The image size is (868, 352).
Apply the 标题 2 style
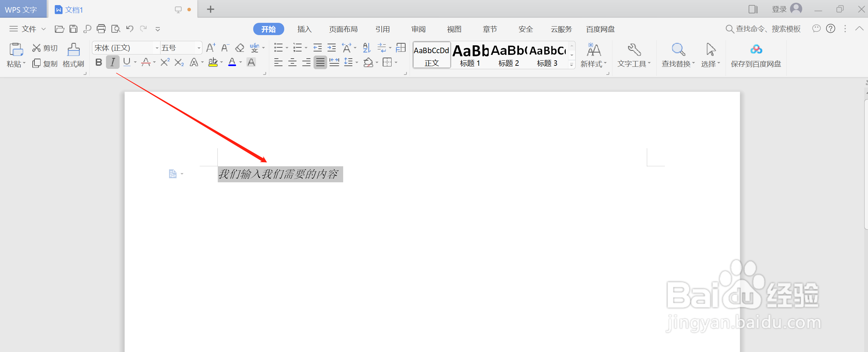pos(509,55)
